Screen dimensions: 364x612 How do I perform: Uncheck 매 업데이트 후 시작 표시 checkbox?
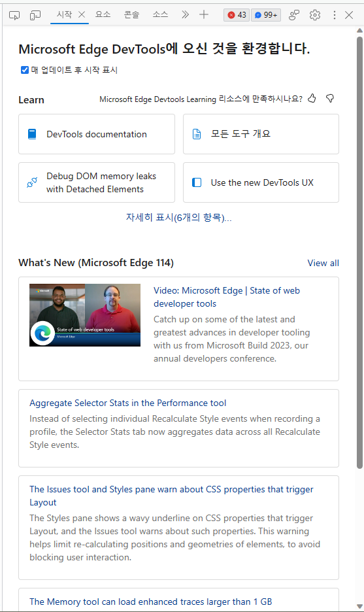tap(25, 70)
